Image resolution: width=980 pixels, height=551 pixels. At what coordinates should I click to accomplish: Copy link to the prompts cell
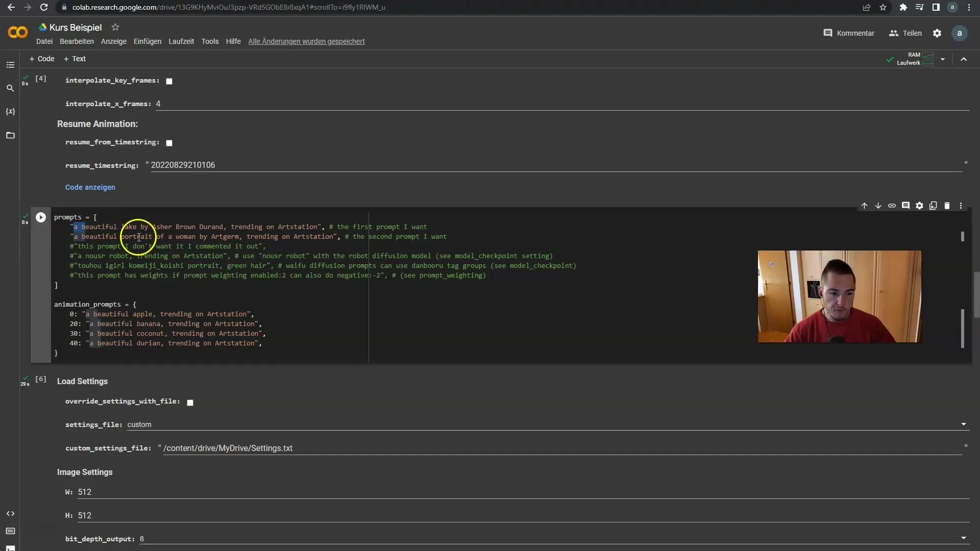(x=892, y=206)
